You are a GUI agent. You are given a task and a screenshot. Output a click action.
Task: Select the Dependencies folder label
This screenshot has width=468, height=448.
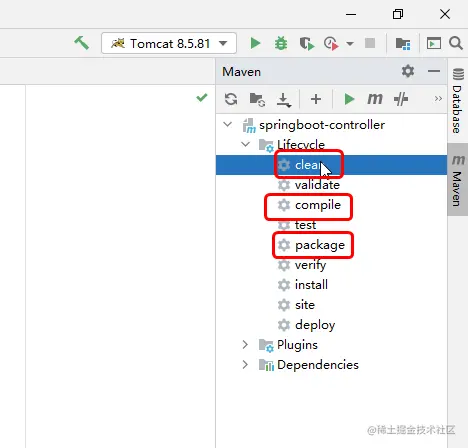click(318, 365)
